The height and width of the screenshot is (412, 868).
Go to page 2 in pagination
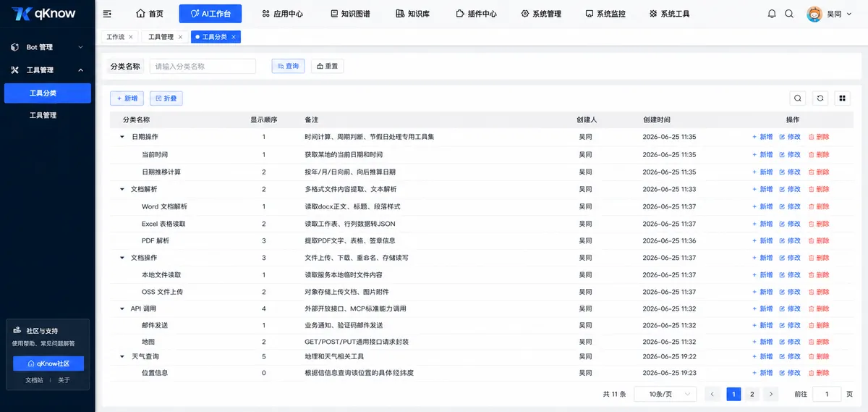(752, 394)
